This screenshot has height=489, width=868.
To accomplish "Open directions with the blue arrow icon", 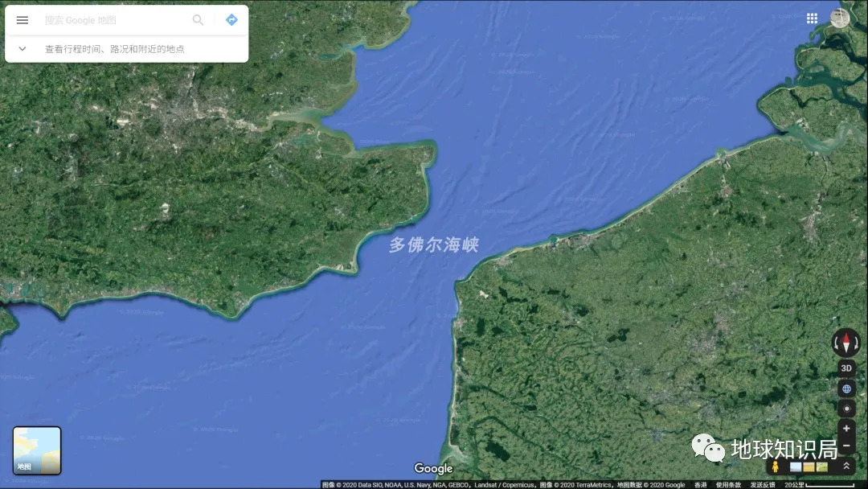I will 231,20.
